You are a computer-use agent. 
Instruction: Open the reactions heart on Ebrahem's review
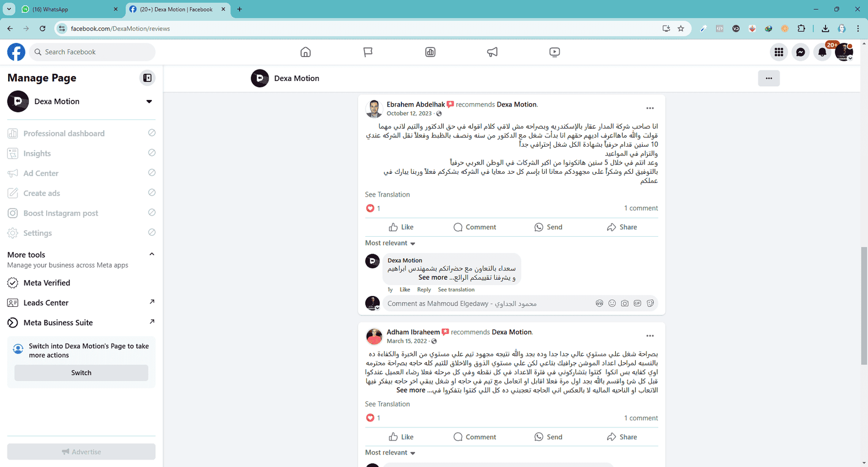(x=370, y=209)
